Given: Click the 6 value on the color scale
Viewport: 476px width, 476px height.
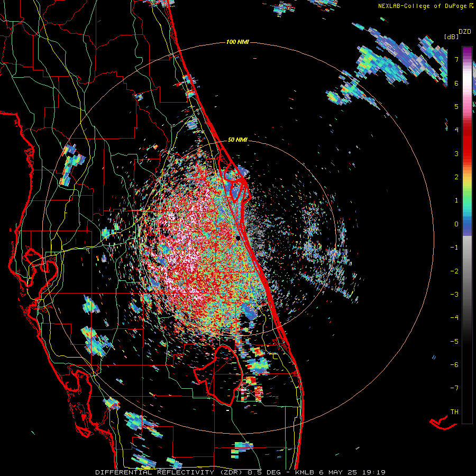Looking at the screenshot, I should (x=456, y=83).
